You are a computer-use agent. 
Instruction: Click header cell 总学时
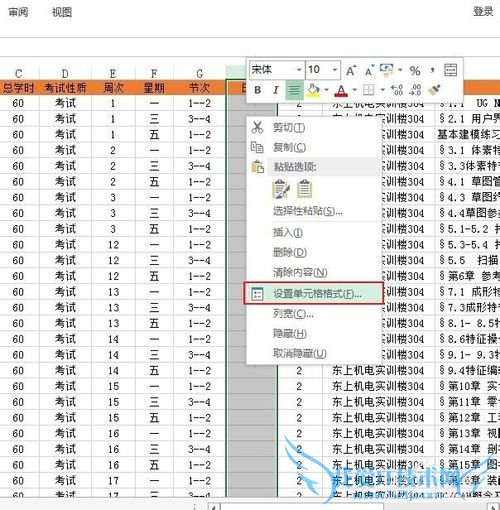pos(19,88)
